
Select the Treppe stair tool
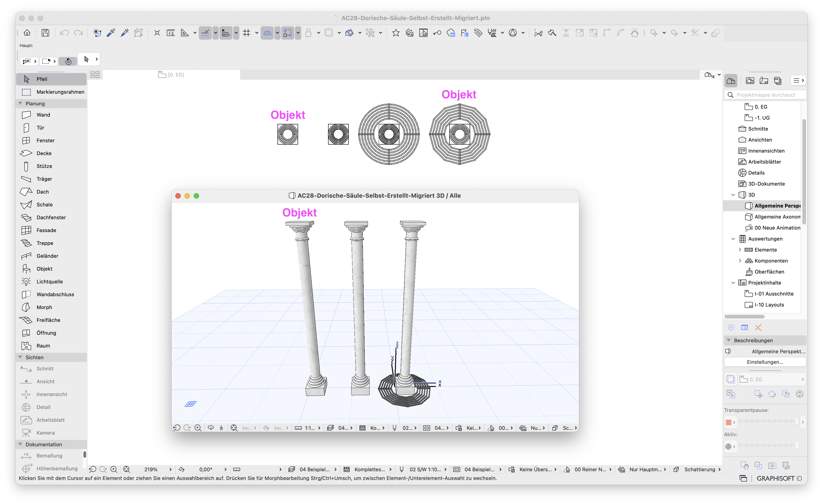click(x=51, y=243)
